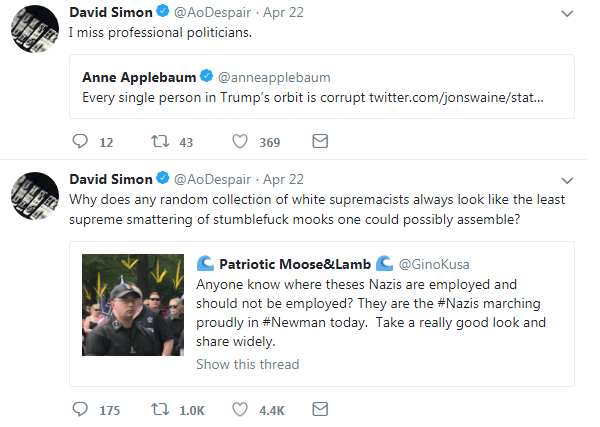Like the tweet with 4.4K likes
600x427 pixels.
pyautogui.click(x=240, y=409)
